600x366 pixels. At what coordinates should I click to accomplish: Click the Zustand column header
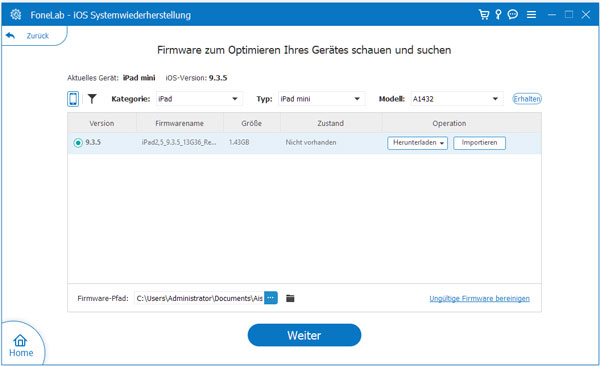(331, 123)
